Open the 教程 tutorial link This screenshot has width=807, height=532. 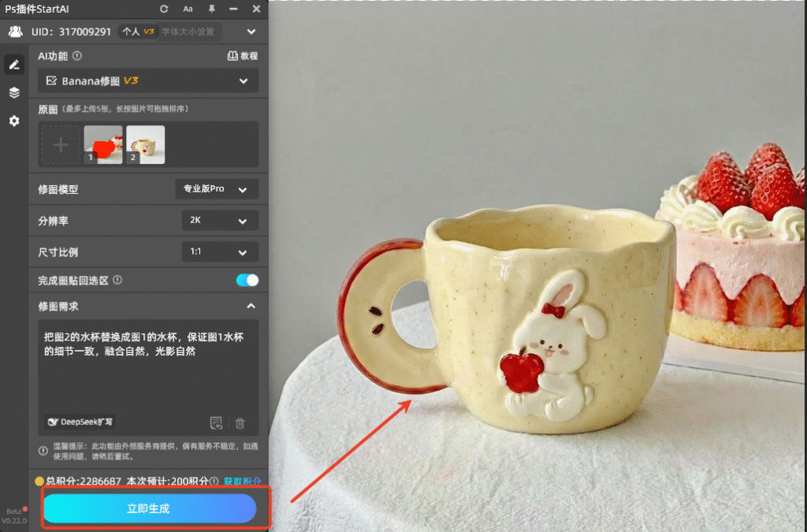tap(242, 56)
